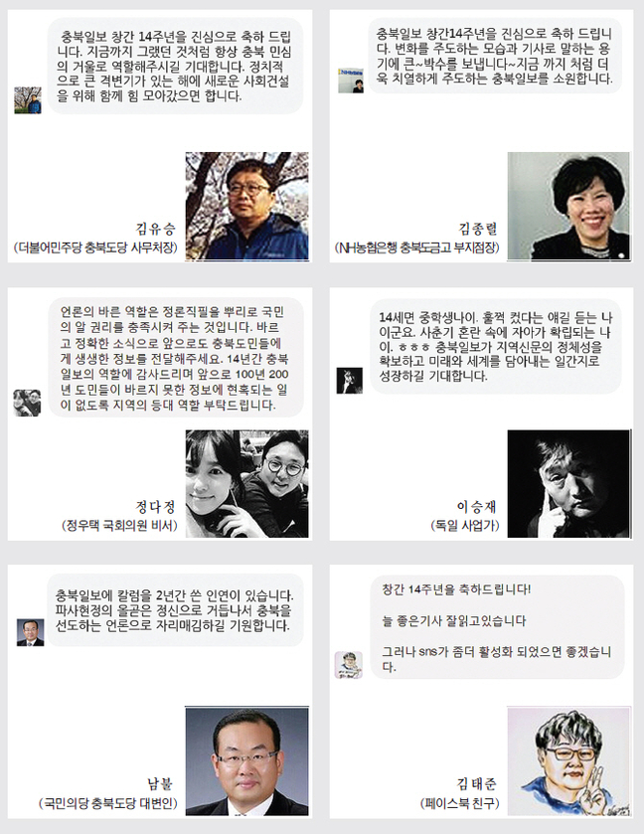Click the 독일 사업가 caption
This screenshot has height=834, width=644.
tap(465, 526)
